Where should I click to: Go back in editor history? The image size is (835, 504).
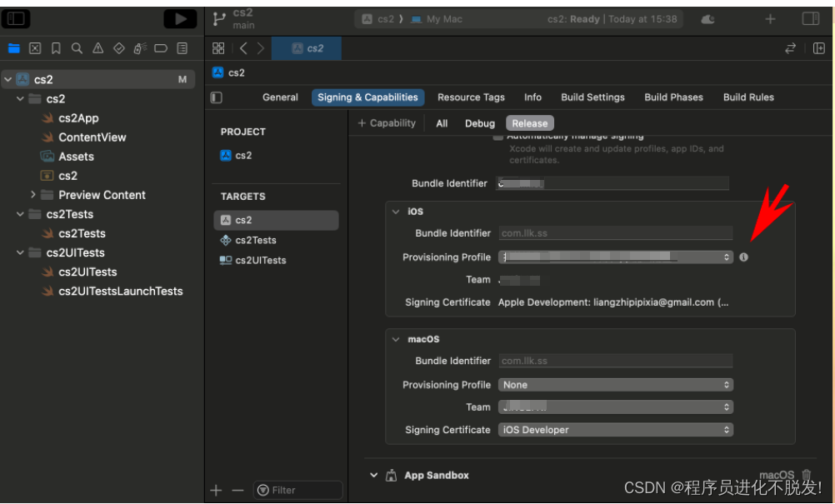pos(243,48)
